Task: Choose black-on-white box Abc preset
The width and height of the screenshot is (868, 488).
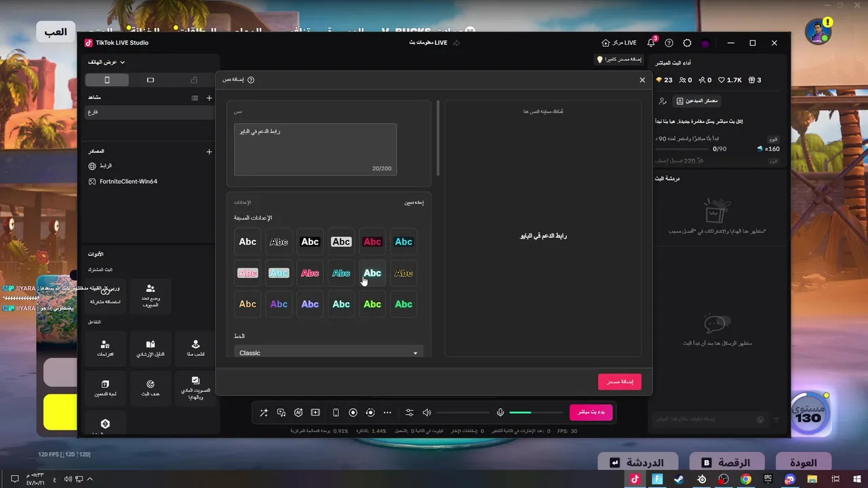Action: pos(341,242)
